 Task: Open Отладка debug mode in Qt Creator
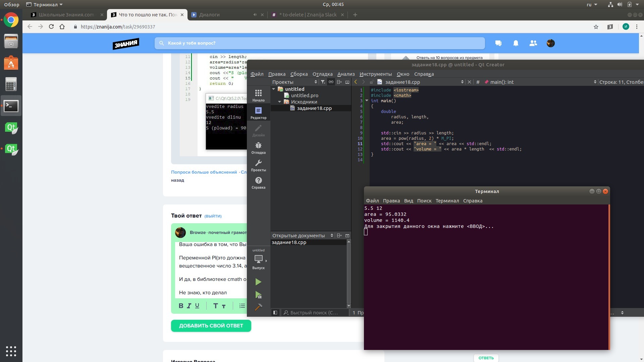pos(258,148)
